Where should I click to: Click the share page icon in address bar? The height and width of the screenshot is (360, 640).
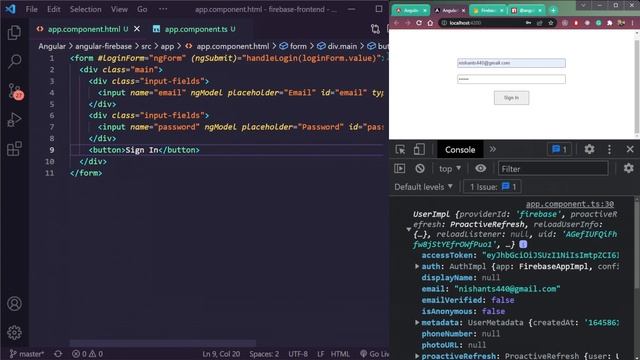(x=540, y=23)
